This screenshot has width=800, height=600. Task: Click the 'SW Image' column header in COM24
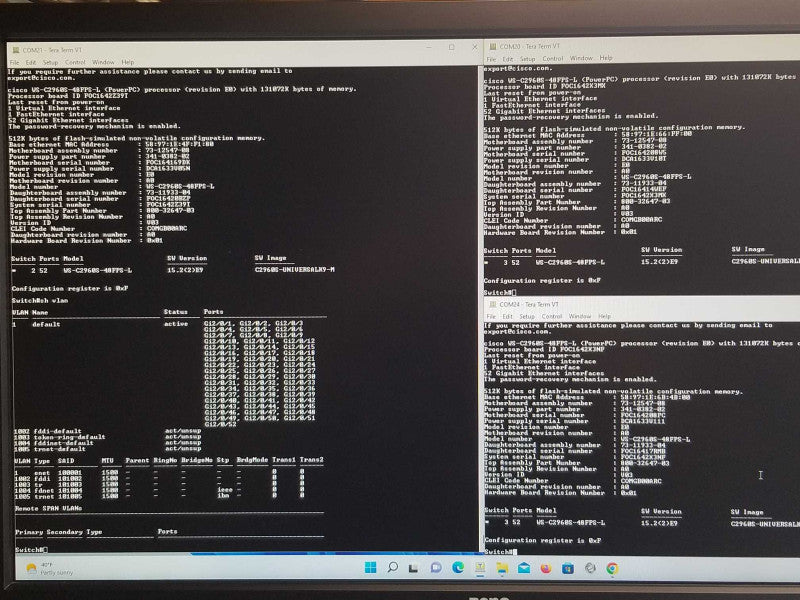747,512
